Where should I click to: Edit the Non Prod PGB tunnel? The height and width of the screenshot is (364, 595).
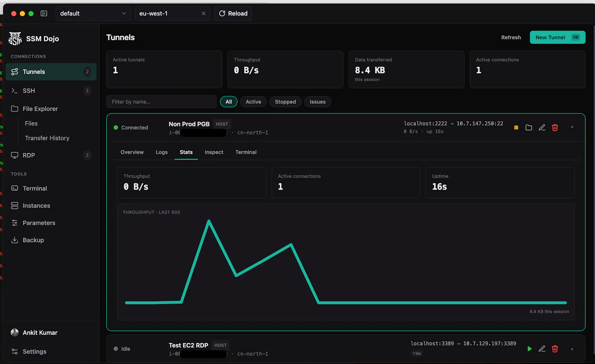pyautogui.click(x=542, y=128)
